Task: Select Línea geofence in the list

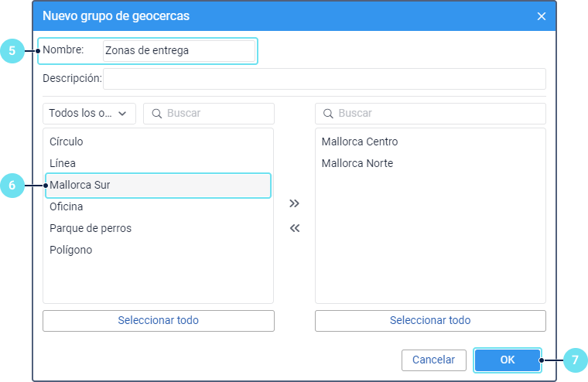Action: [x=63, y=164]
